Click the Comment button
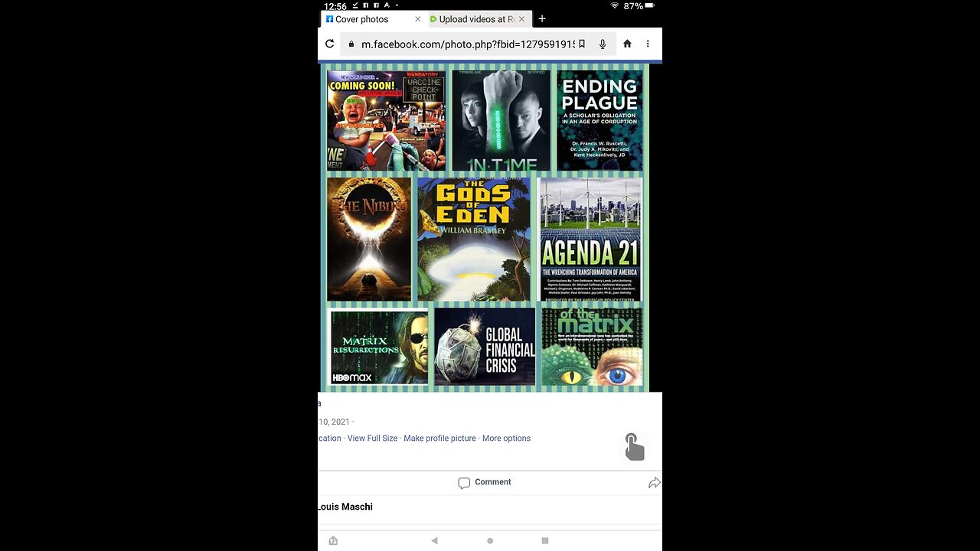The height and width of the screenshot is (551, 980). (x=485, y=482)
